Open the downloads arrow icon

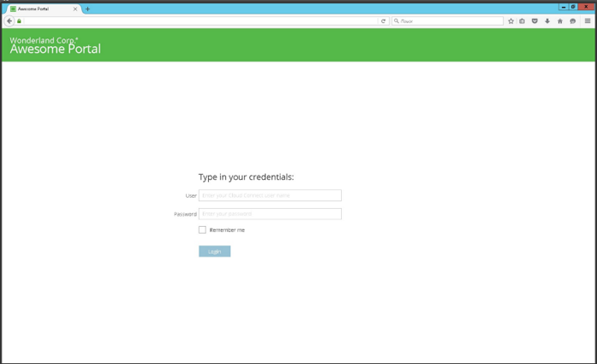tap(548, 21)
